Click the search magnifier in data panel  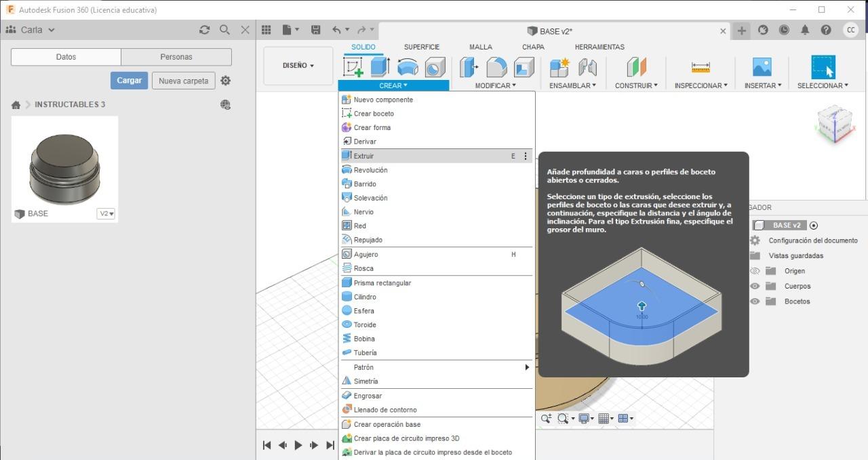click(225, 30)
